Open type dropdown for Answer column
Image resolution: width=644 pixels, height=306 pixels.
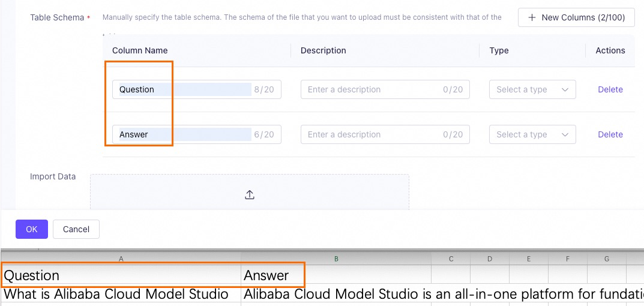pyautogui.click(x=532, y=134)
